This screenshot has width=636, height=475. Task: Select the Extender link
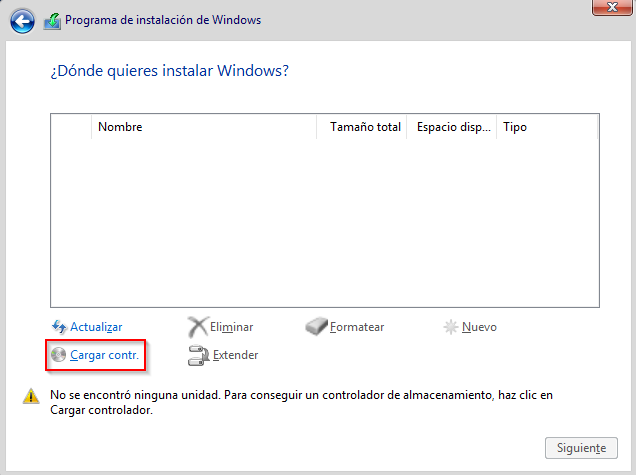tap(235, 355)
